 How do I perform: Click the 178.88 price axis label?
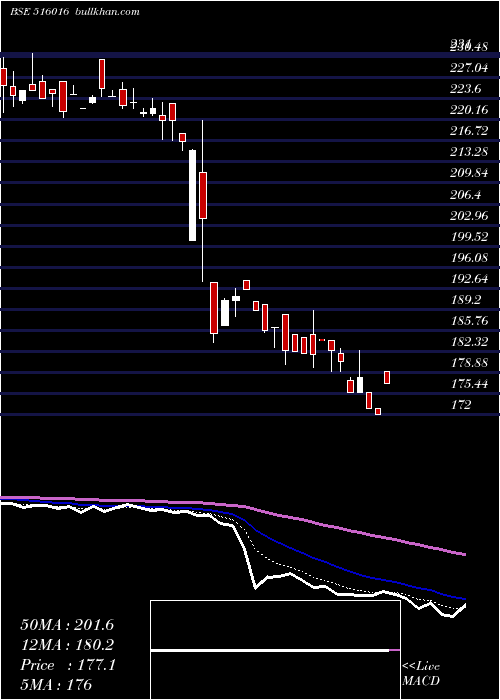pos(469,363)
